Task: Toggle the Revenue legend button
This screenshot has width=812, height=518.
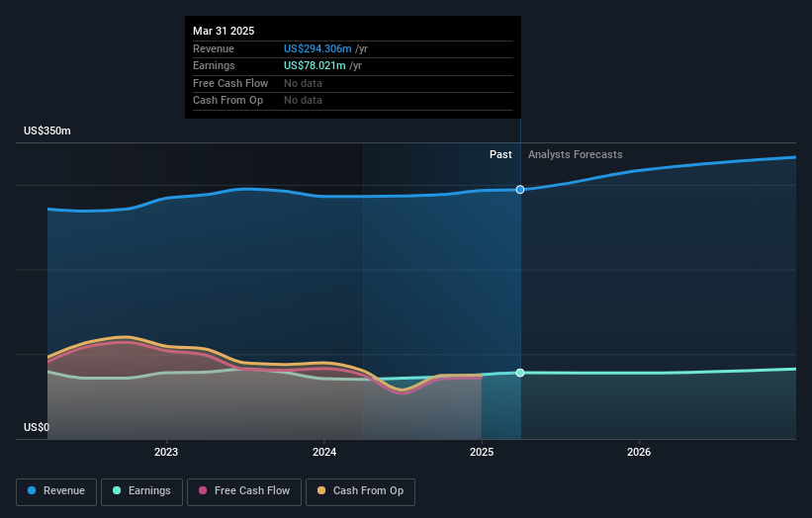Action: [x=56, y=491]
